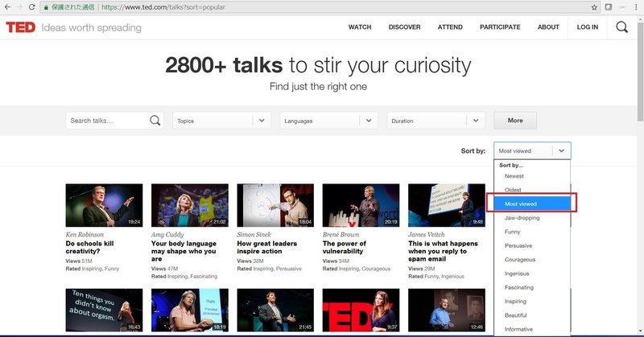
Task: Click the speaker name Ken Robinson
Action: (x=85, y=234)
